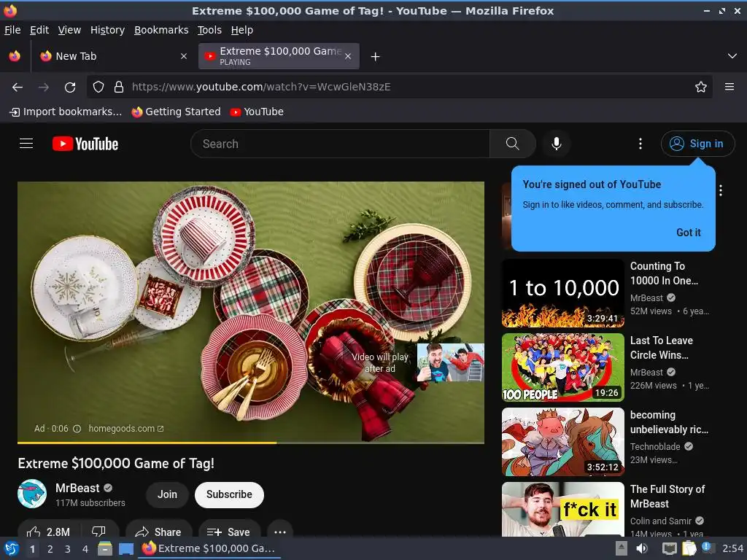Open options dots beside signed-out popup
The height and width of the screenshot is (560, 747).
721,190
